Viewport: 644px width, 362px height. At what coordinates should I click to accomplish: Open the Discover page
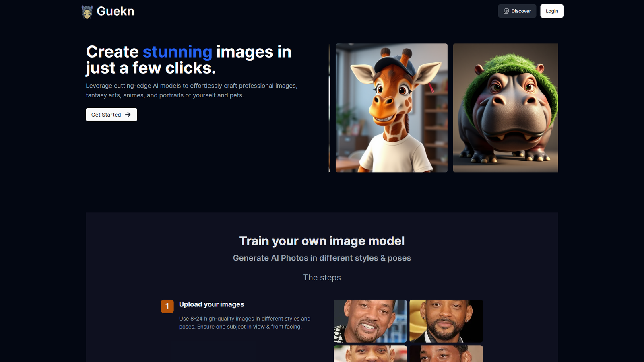pyautogui.click(x=517, y=11)
